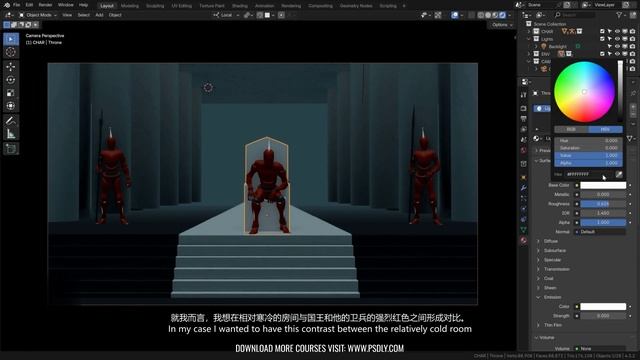
Task: Open the Output properties tab icon
Action: pyautogui.click(x=524, y=119)
